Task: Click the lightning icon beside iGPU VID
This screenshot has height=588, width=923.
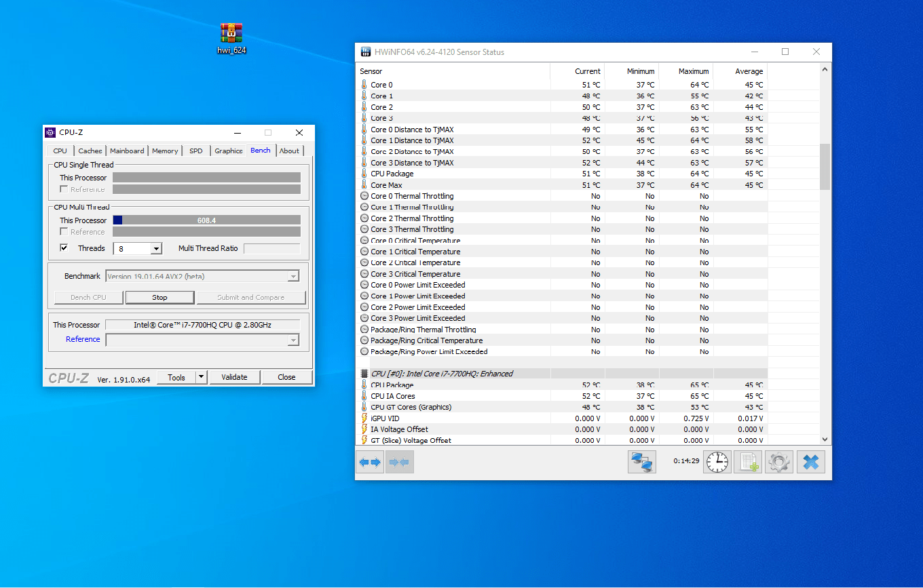Action: pyautogui.click(x=364, y=418)
